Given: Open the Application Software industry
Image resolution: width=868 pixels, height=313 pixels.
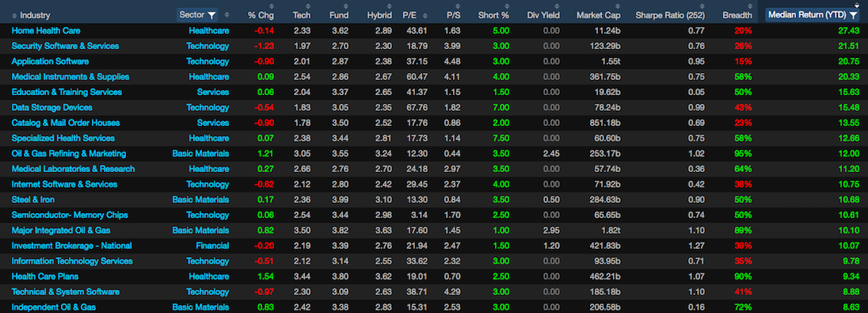Looking at the screenshot, I should tap(51, 62).
